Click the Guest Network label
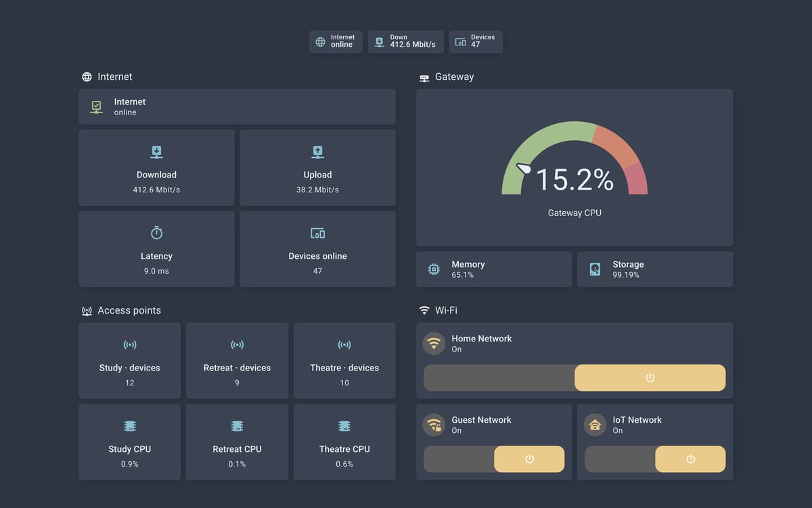The width and height of the screenshot is (812, 508). [x=482, y=420]
